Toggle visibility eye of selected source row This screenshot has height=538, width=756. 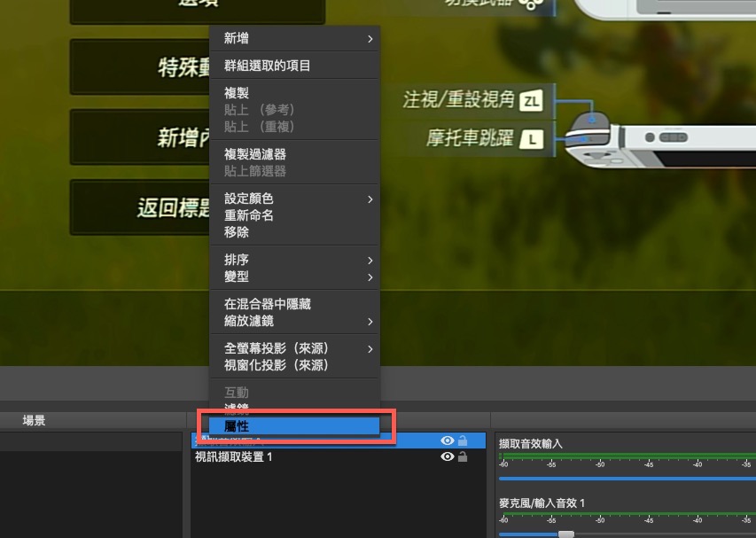448,441
